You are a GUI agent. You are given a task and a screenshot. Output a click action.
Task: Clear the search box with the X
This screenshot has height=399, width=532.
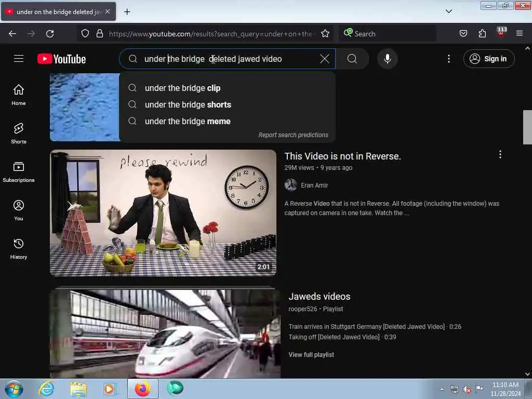325,59
